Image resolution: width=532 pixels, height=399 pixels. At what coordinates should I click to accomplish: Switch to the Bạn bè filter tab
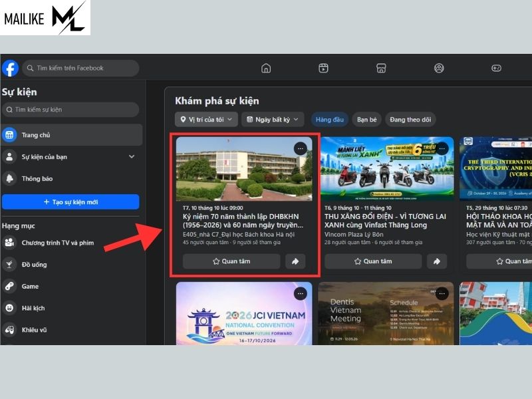[x=367, y=120]
